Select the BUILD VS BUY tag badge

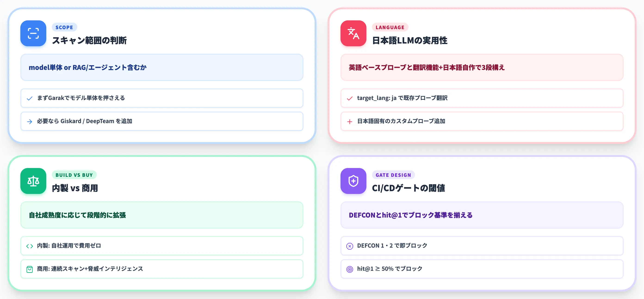74,175
